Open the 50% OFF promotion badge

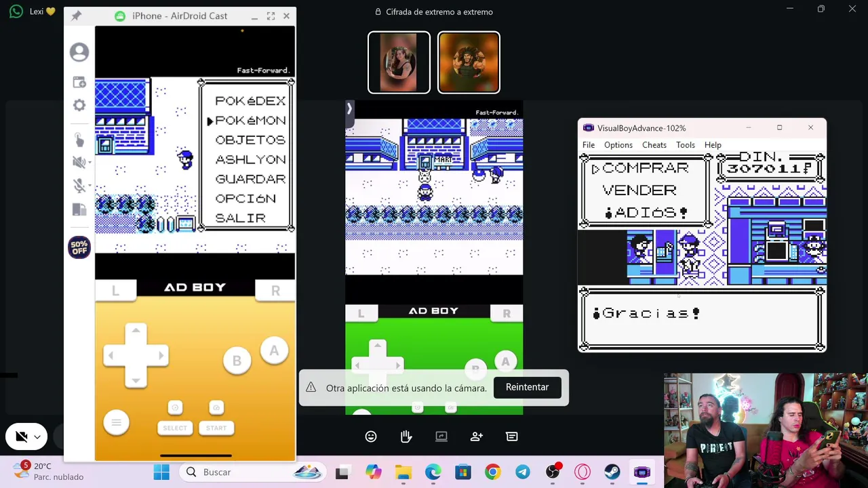[x=79, y=247]
